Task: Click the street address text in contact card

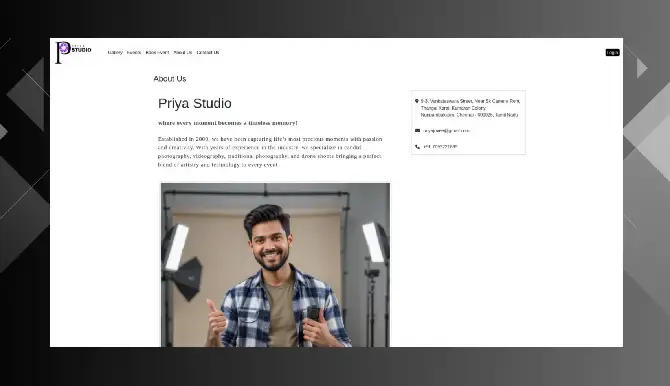Action: tap(470, 108)
